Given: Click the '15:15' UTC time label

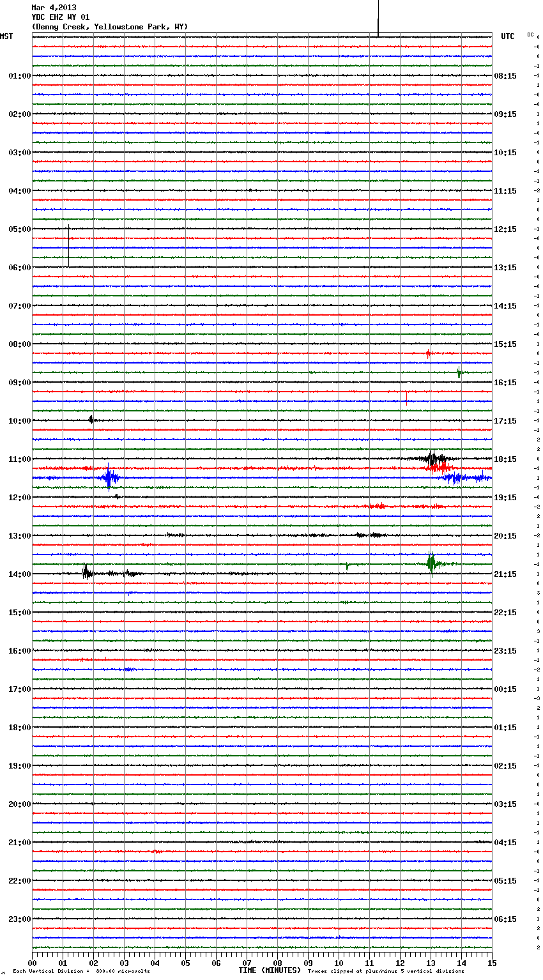Looking at the screenshot, I should [x=505, y=344].
